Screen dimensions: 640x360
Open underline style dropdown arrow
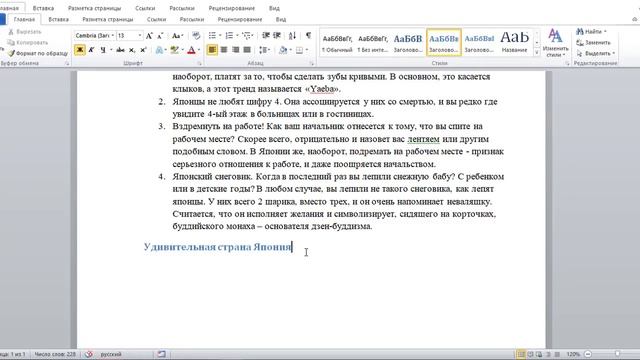(x=111, y=50)
